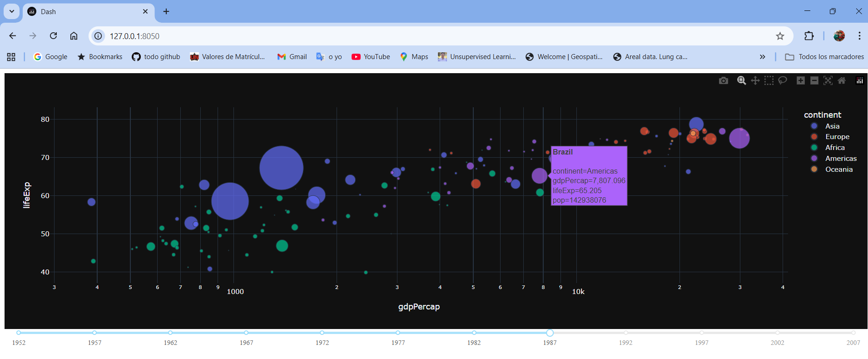The image size is (868, 359).
Task: Open the Valores de Matrícul... bookmark
Action: click(x=228, y=57)
